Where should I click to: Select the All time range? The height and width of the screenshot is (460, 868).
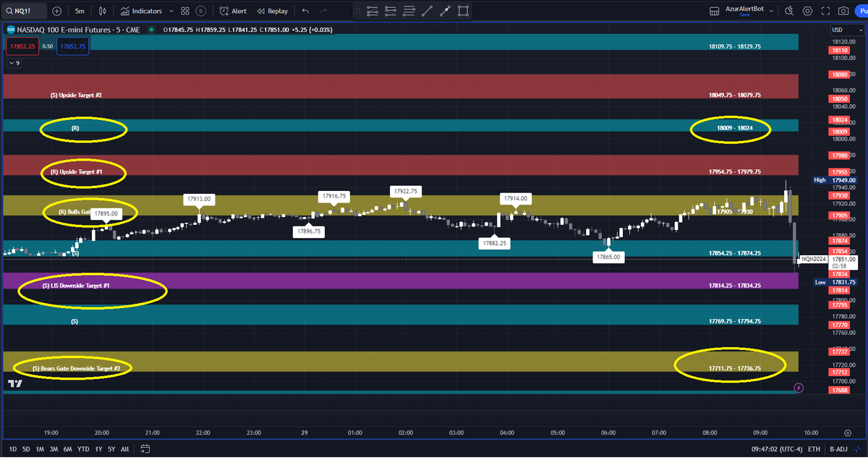coord(125,449)
